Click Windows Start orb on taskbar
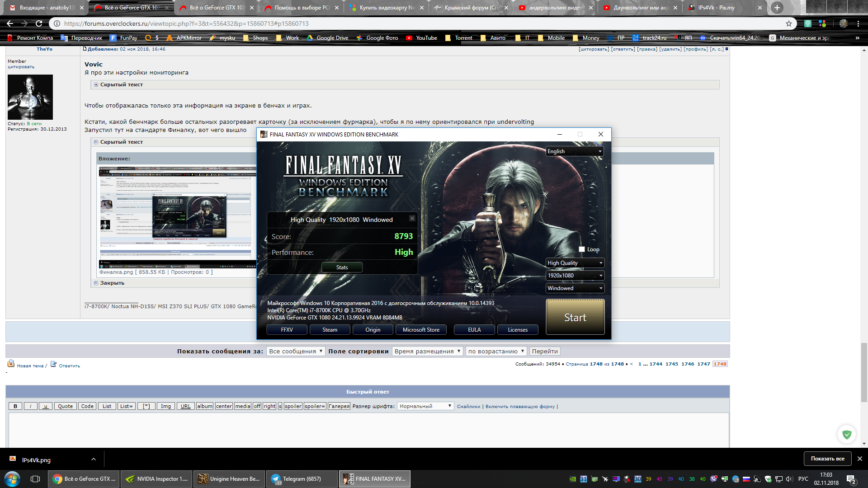This screenshot has width=868, height=488. click(x=12, y=479)
